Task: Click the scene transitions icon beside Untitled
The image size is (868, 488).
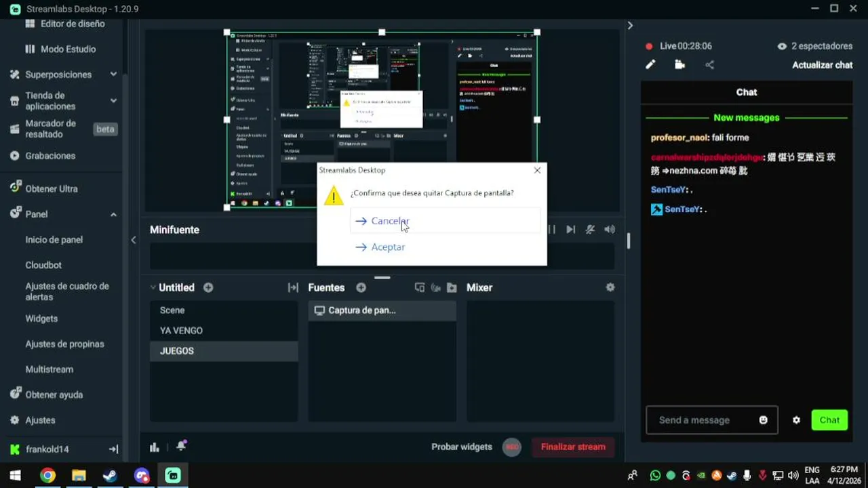Action: tap(293, 287)
